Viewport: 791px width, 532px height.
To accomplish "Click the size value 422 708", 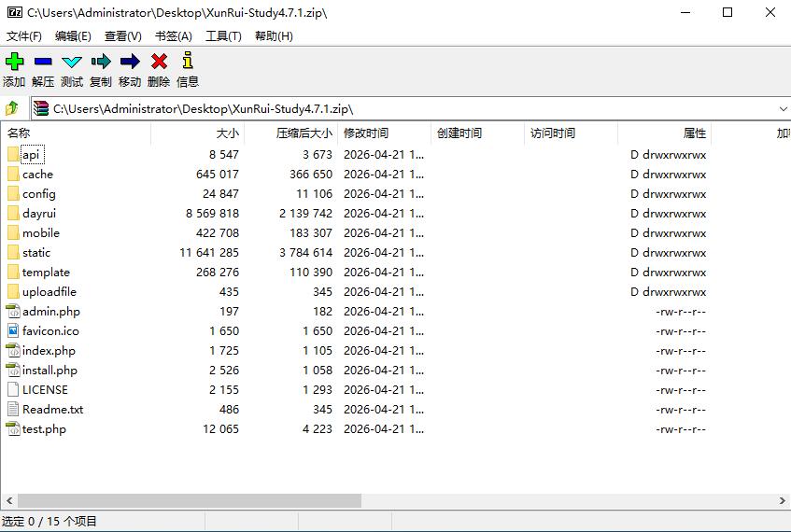I will [218, 233].
